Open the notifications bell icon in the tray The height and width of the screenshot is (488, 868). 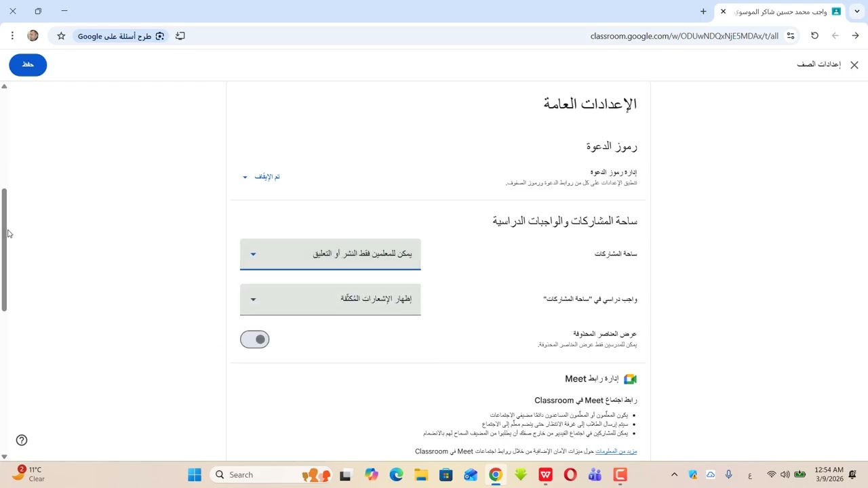click(853, 475)
